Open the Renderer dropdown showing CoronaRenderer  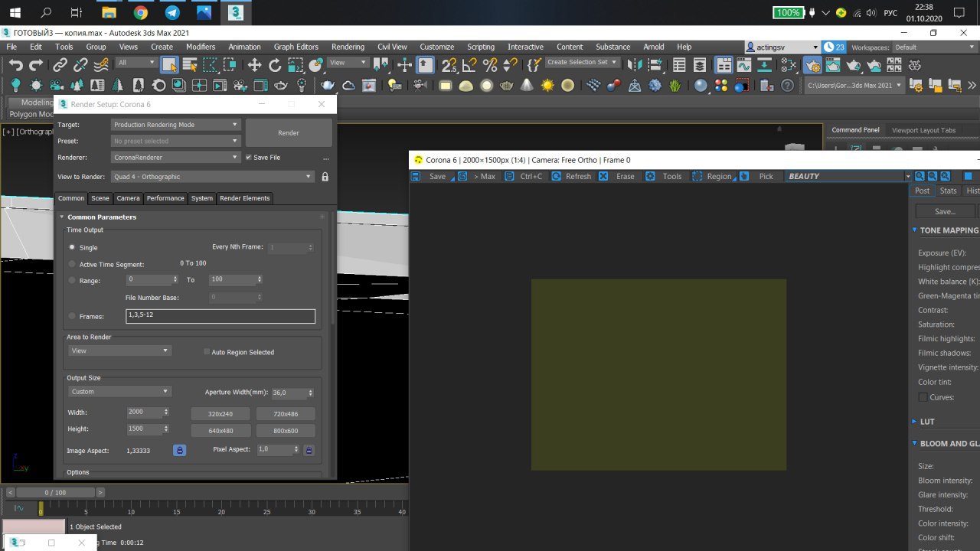click(x=176, y=157)
